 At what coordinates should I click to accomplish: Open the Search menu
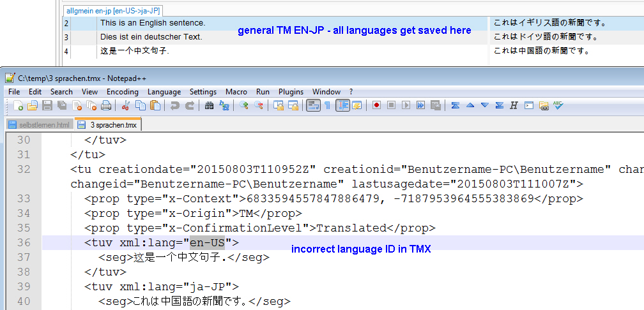pyautogui.click(x=61, y=92)
